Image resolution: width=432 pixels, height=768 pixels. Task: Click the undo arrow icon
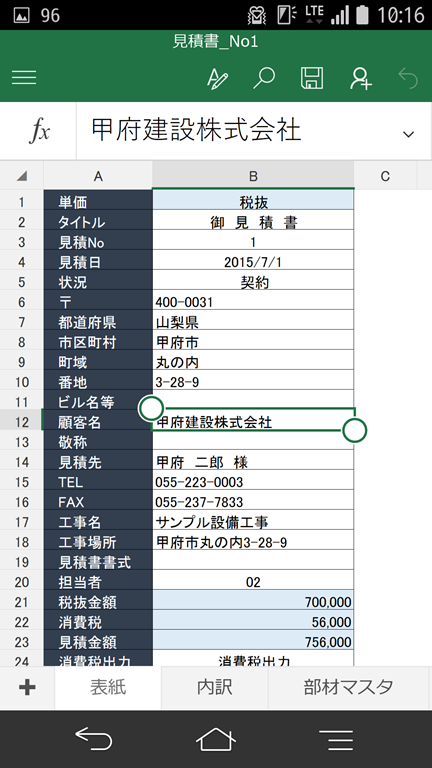point(408,78)
